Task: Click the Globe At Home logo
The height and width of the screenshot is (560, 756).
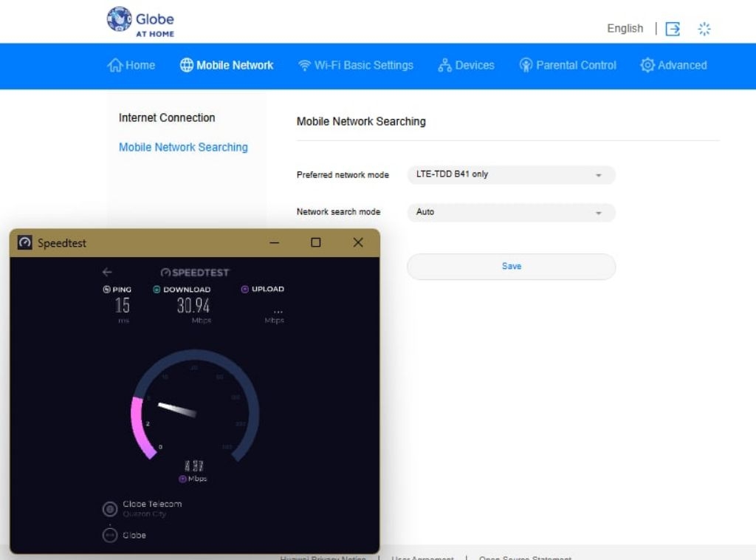Action: click(140, 21)
